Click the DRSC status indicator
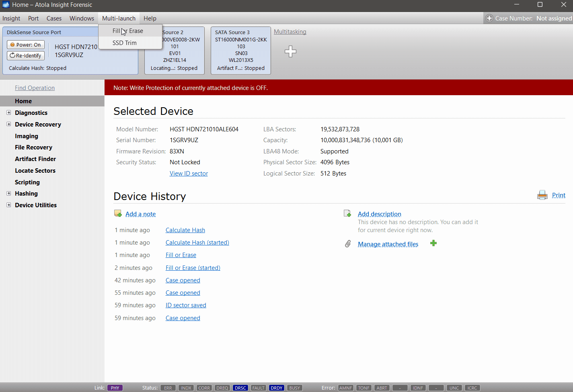 (240, 388)
